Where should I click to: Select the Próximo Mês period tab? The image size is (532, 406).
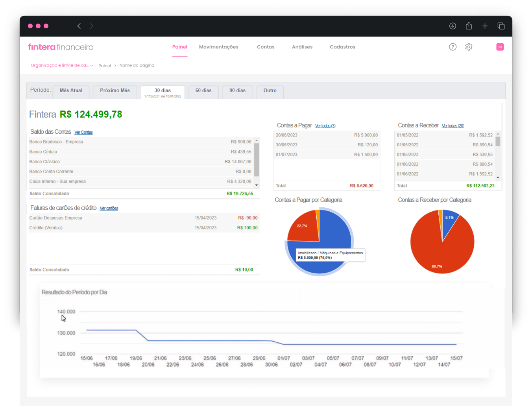(115, 92)
